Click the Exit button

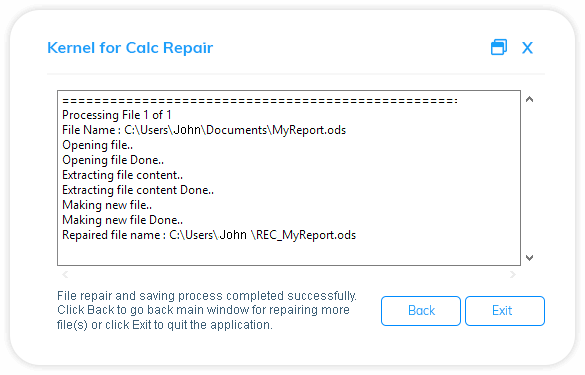[x=505, y=311]
